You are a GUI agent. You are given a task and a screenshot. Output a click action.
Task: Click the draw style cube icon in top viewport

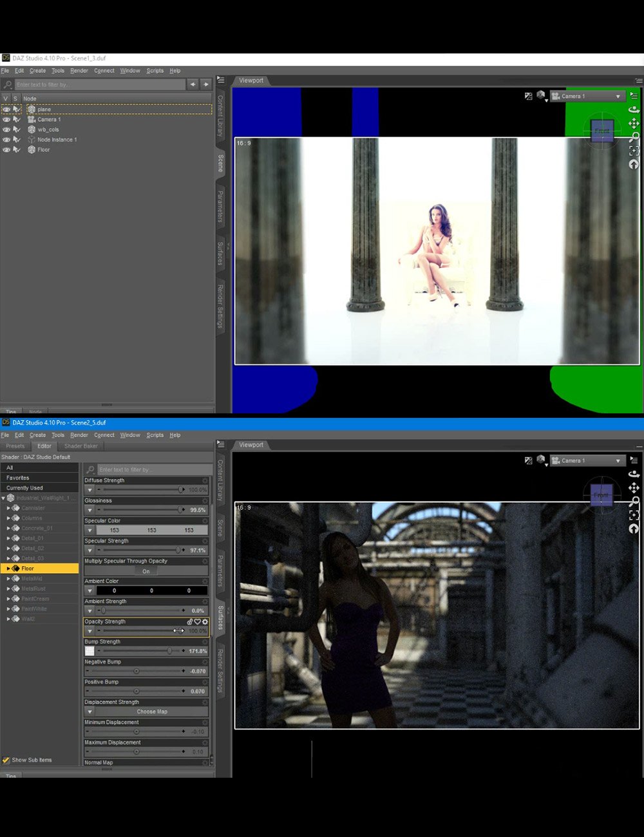pos(541,96)
